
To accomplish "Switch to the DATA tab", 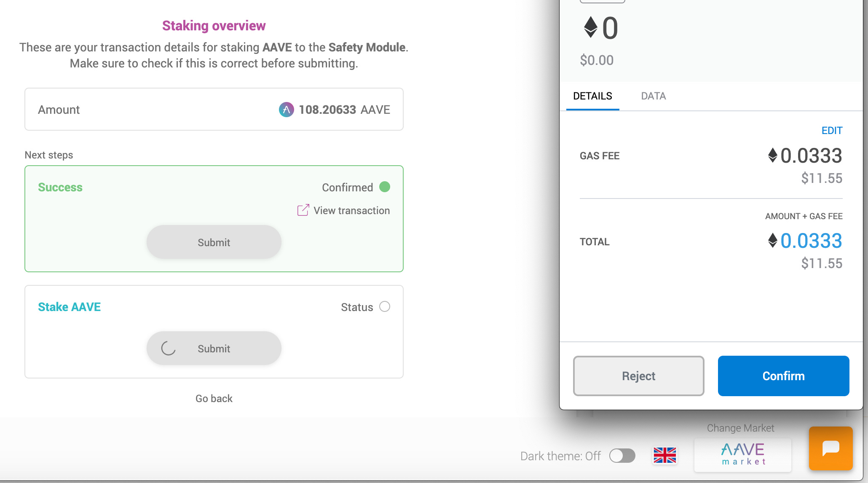I will [x=653, y=96].
